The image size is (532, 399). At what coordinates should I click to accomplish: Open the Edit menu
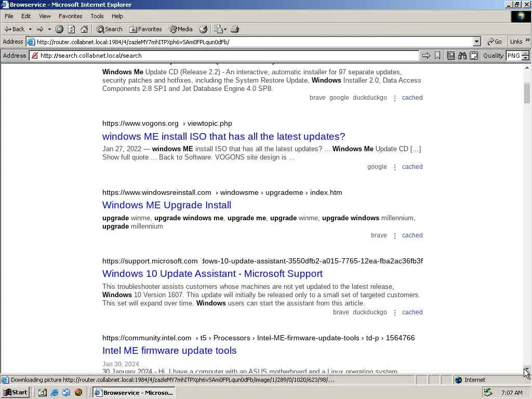pos(26,16)
